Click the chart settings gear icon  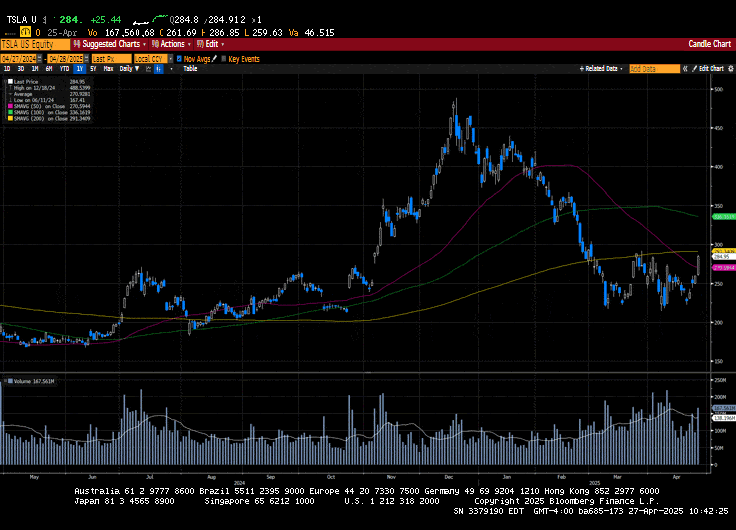click(730, 69)
